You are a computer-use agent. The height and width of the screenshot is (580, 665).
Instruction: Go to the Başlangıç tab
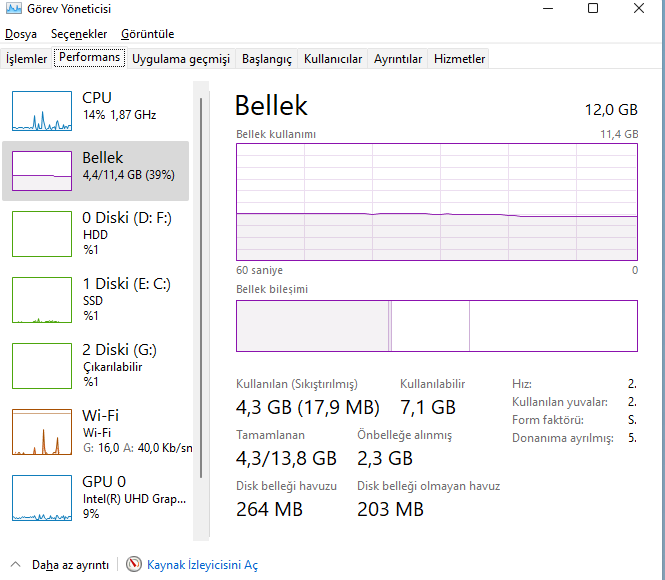coord(266,59)
